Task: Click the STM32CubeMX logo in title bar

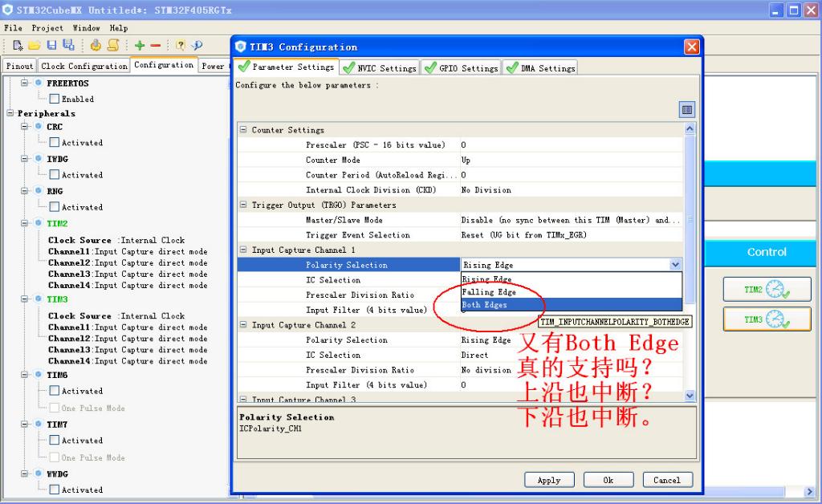Action: coord(7,10)
